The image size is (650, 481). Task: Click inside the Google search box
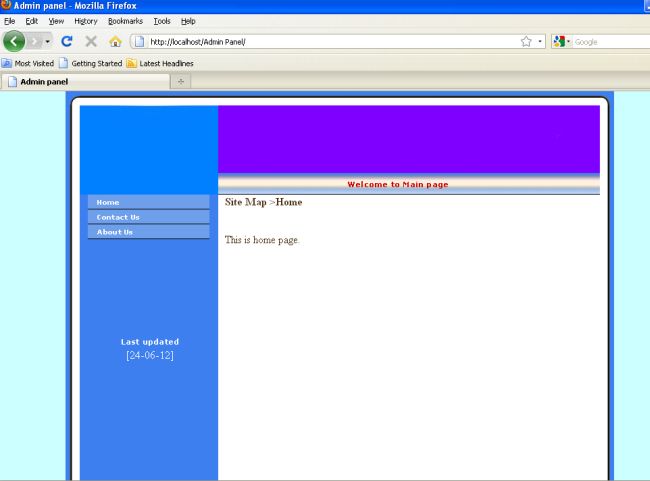pyautogui.click(x=611, y=42)
